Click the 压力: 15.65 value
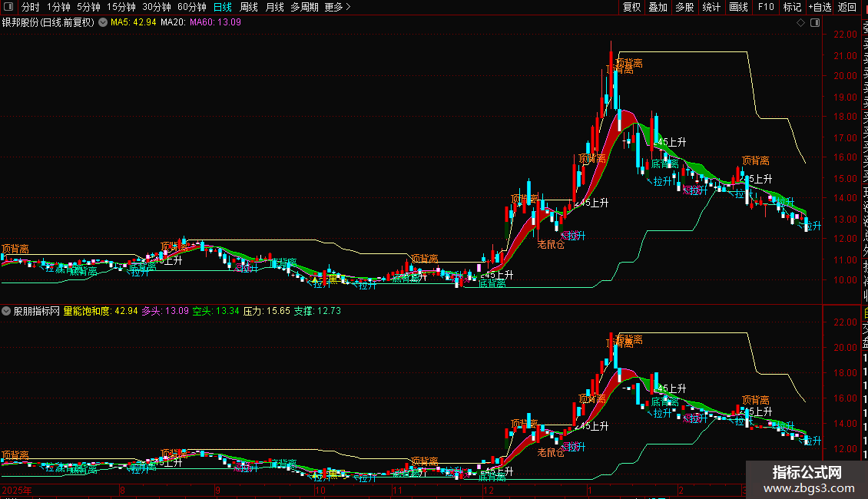The height and width of the screenshot is (499, 868). (x=267, y=311)
